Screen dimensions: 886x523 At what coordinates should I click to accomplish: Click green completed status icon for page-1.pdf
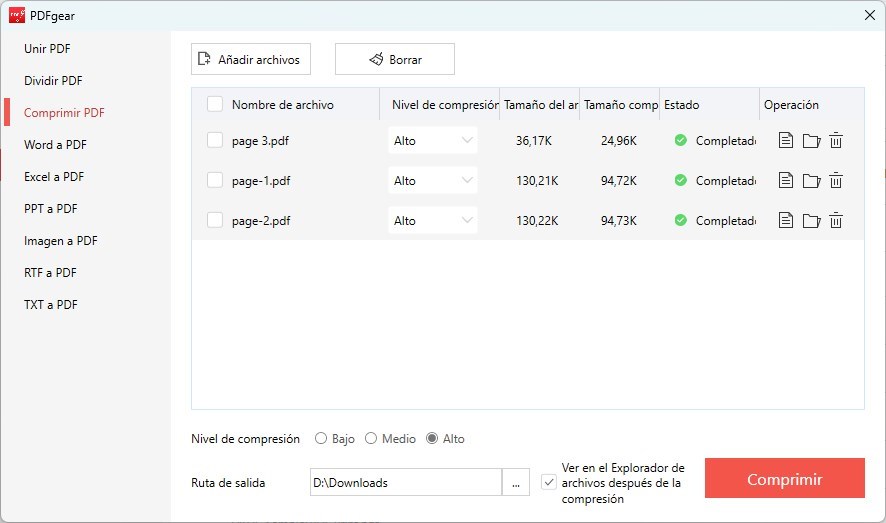tap(680, 180)
